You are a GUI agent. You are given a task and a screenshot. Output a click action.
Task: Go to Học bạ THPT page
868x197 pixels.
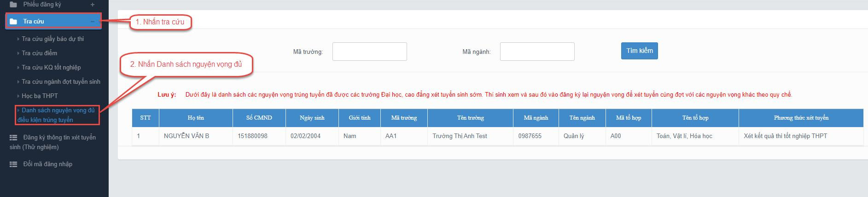click(x=40, y=96)
